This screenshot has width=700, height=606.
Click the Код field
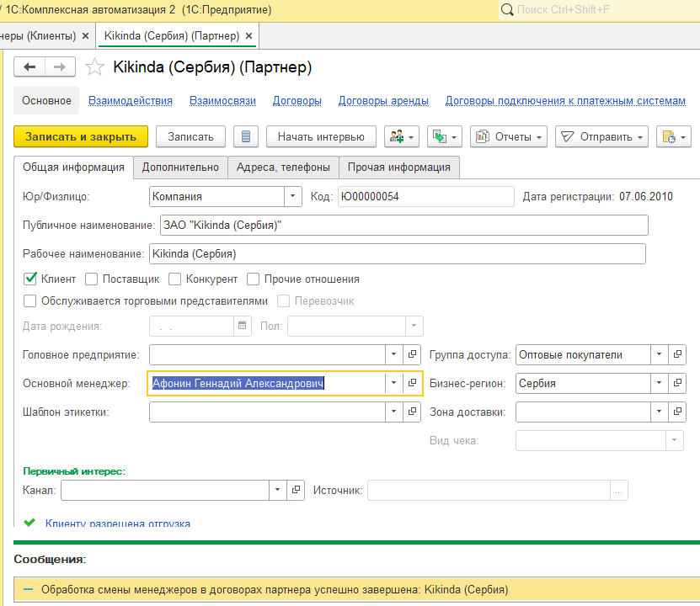(x=426, y=196)
